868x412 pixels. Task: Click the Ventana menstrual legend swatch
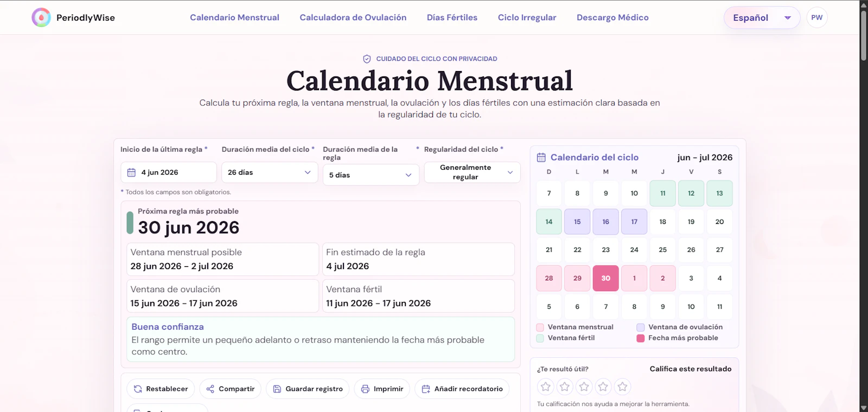(540, 327)
